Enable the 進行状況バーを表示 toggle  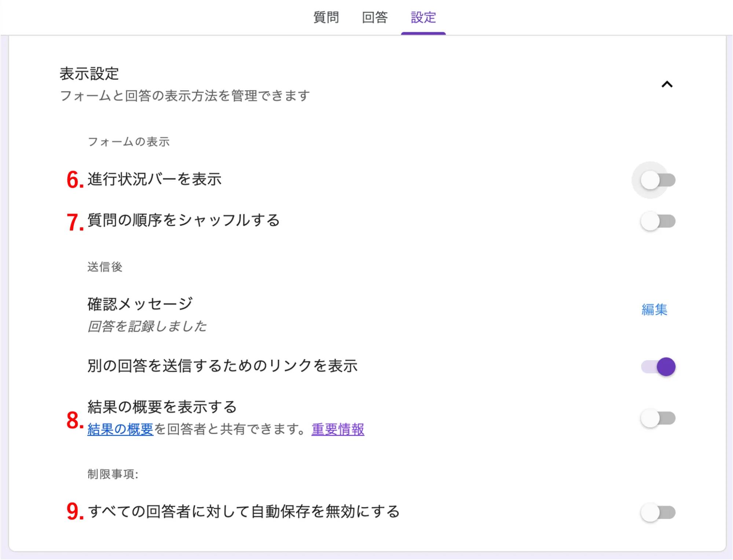(658, 180)
